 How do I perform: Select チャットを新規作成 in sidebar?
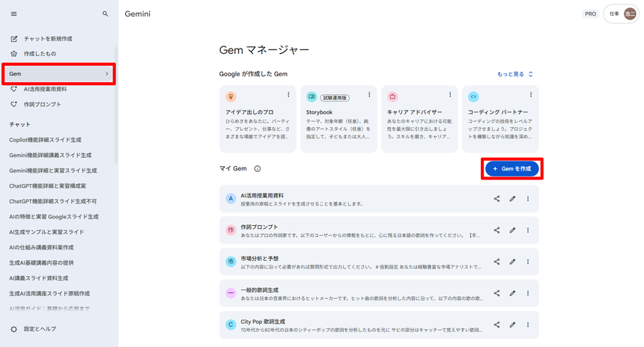48,38
